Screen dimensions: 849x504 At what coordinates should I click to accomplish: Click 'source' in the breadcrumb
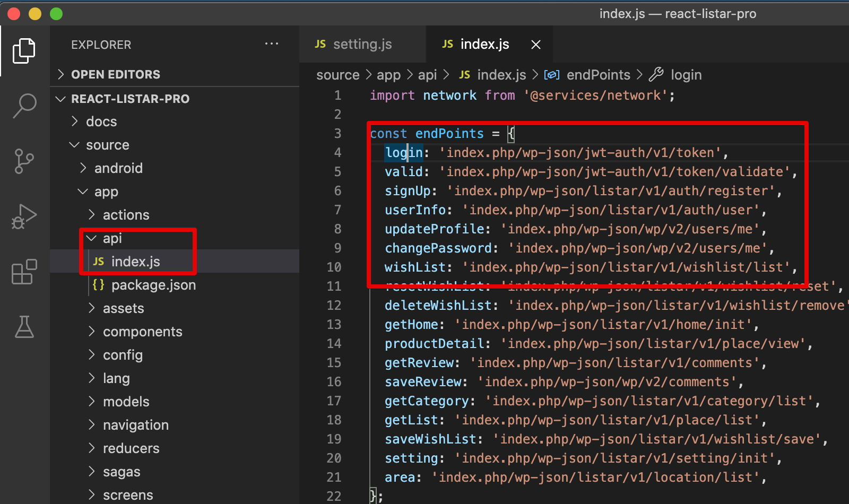click(x=338, y=75)
